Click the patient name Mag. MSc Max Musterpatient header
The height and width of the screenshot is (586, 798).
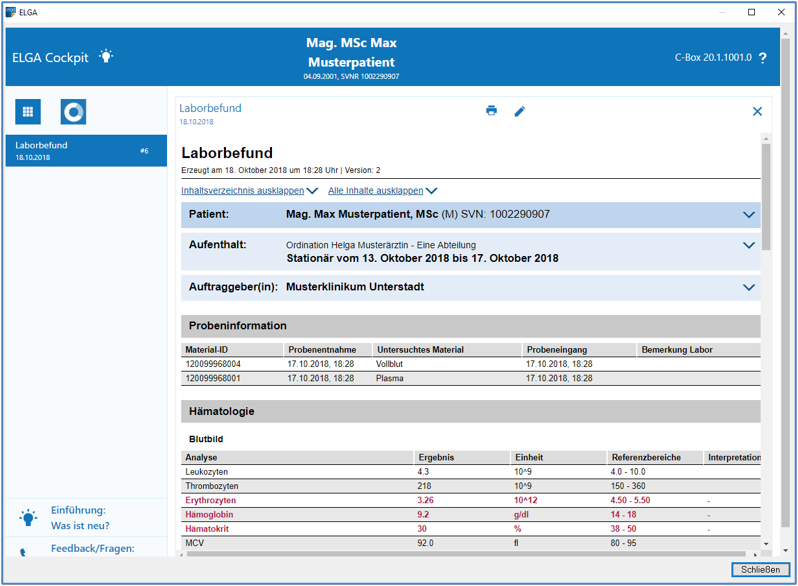351,52
